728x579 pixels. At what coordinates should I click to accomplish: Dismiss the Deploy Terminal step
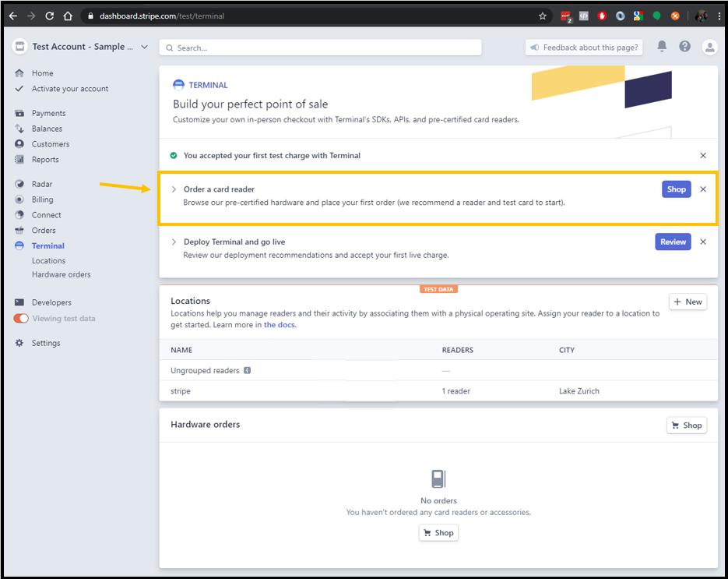point(703,242)
